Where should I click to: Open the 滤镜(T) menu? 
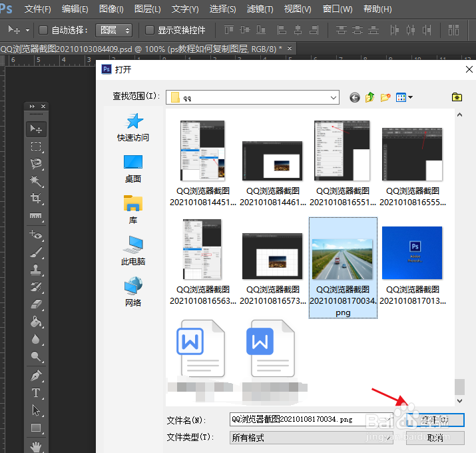click(260, 9)
